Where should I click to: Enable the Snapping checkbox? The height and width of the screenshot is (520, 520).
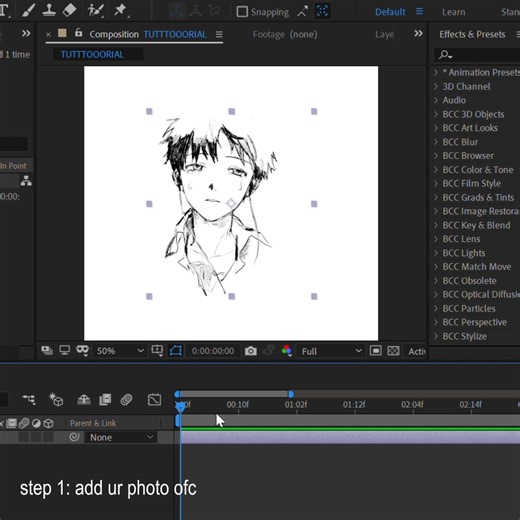(242, 12)
